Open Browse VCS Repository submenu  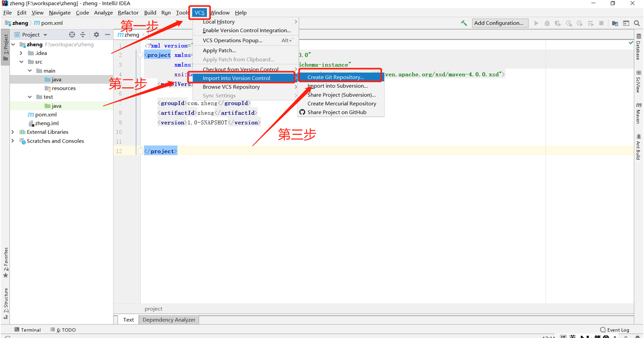tap(246, 87)
